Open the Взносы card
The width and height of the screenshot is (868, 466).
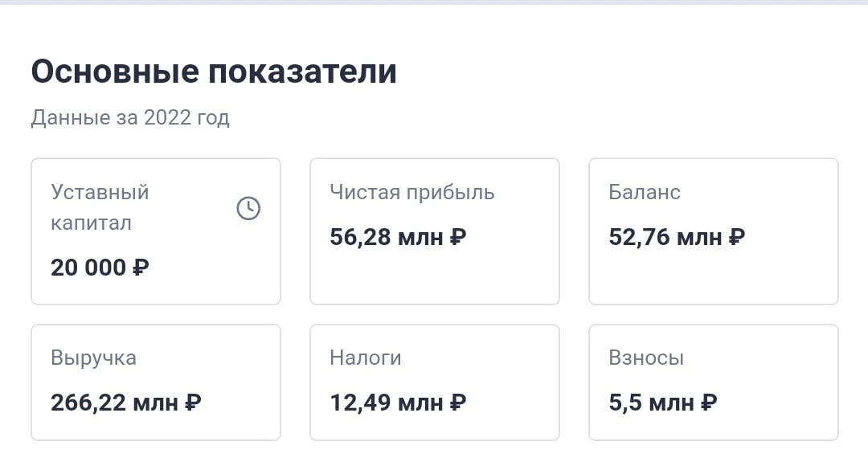click(x=714, y=382)
